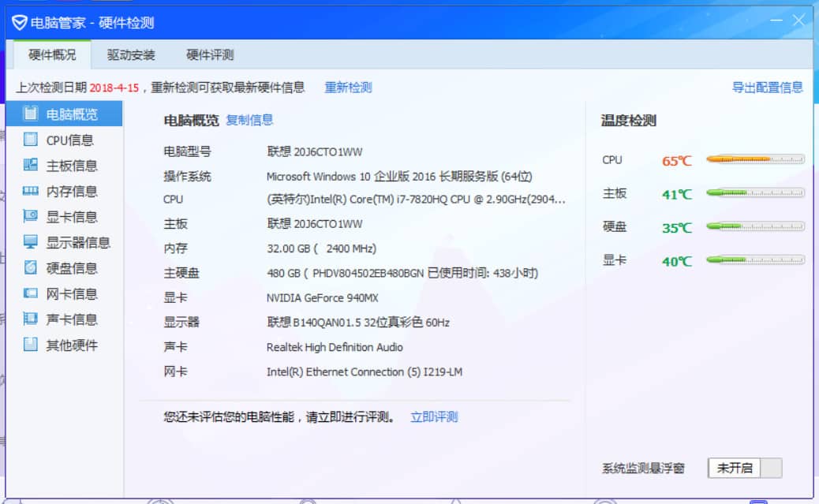
Task: Click the 硬盘信息 disk icon
Action: tap(30, 267)
